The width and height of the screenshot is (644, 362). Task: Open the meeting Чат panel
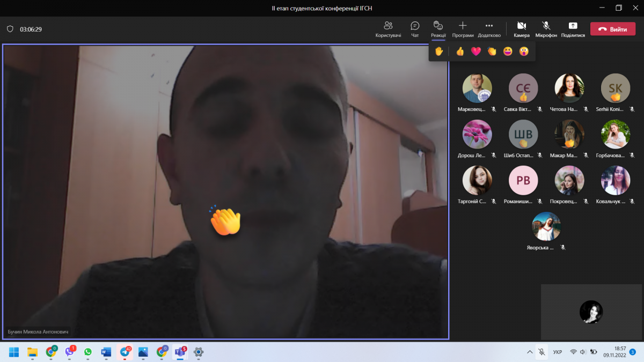tap(415, 29)
